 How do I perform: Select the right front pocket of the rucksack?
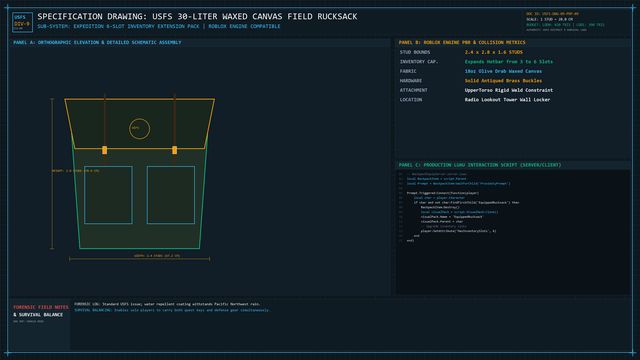click(x=171, y=195)
